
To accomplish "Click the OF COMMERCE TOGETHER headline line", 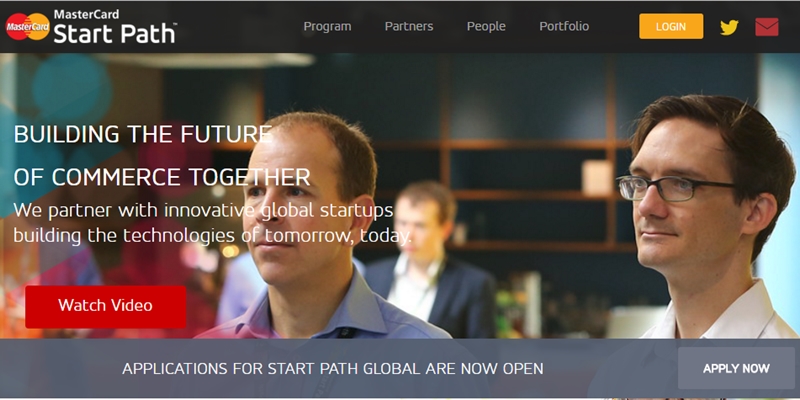I will pyautogui.click(x=162, y=177).
